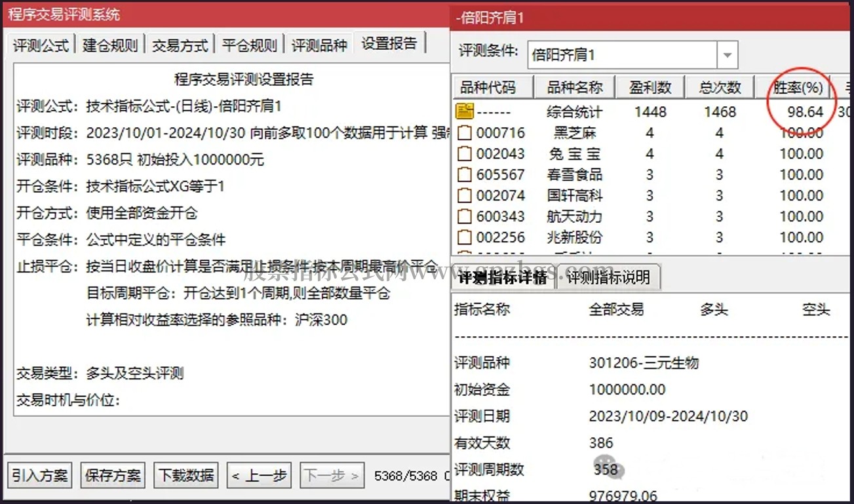The width and height of the screenshot is (854, 504).
Task: Click the 交易类型 line in report
Action: tap(100, 374)
